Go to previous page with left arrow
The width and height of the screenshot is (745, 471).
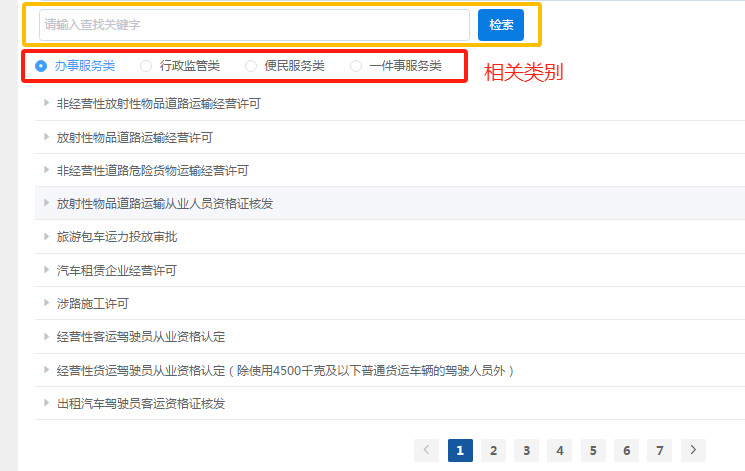click(x=427, y=450)
